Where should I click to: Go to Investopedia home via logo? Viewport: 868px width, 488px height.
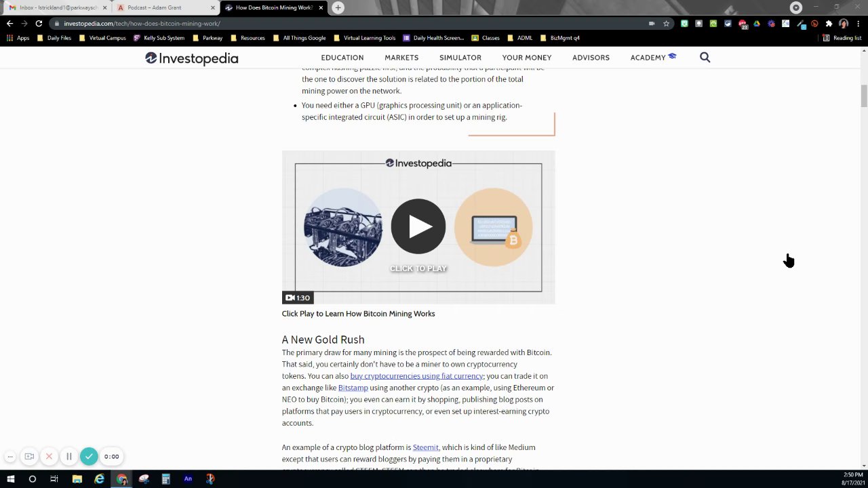coord(192,58)
